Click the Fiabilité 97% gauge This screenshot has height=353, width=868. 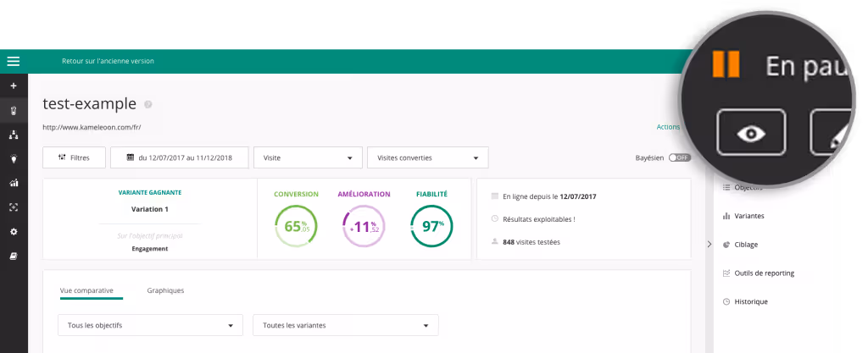tap(431, 226)
